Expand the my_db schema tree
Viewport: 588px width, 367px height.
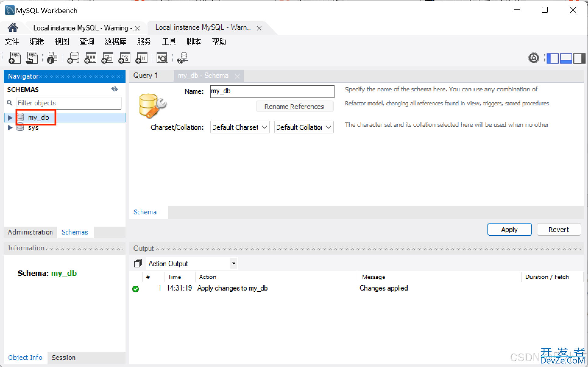pyautogui.click(x=10, y=118)
